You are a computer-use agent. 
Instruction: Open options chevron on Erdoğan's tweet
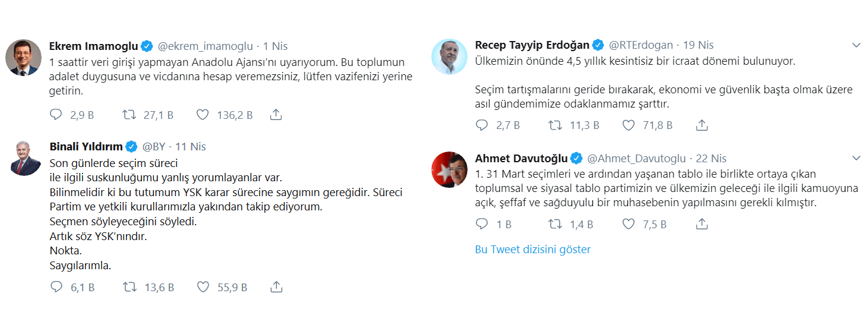click(856, 45)
